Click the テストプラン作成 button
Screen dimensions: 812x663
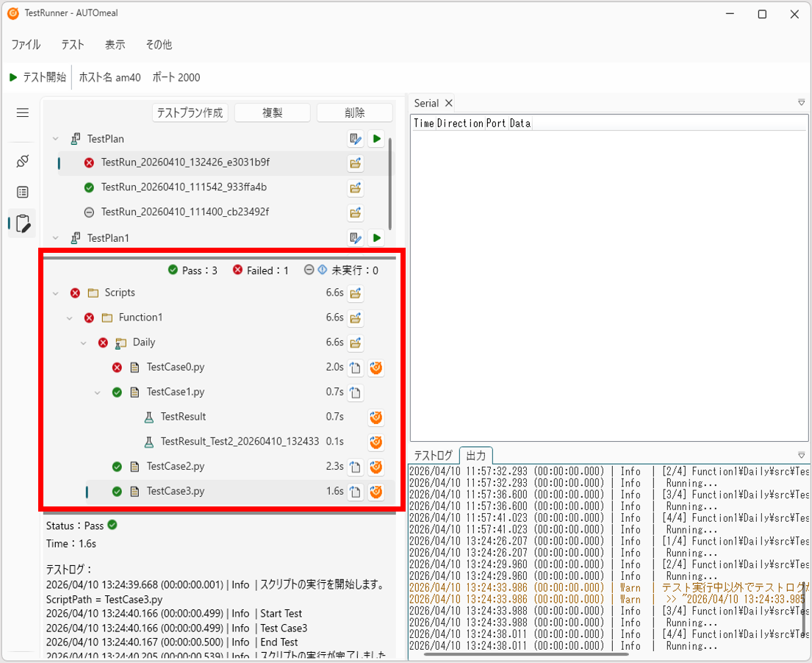click(x=190, y=112)
